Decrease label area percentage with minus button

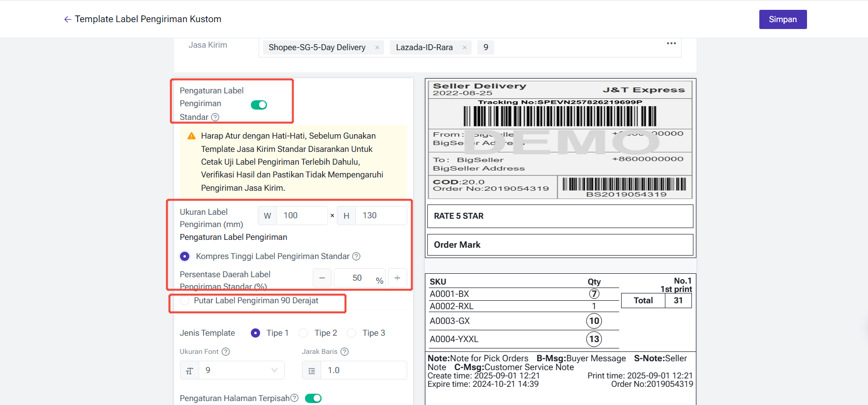tap(322, 278)
